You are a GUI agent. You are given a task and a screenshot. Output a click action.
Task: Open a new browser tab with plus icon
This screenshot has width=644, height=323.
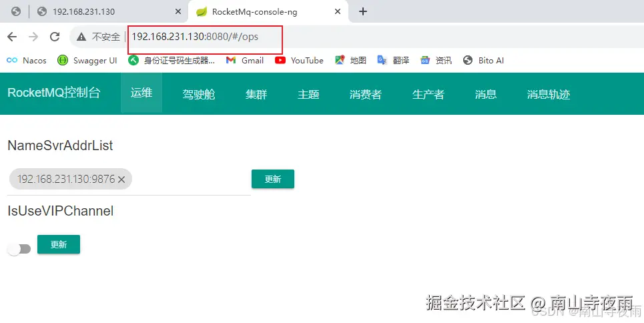coord(362,11)
